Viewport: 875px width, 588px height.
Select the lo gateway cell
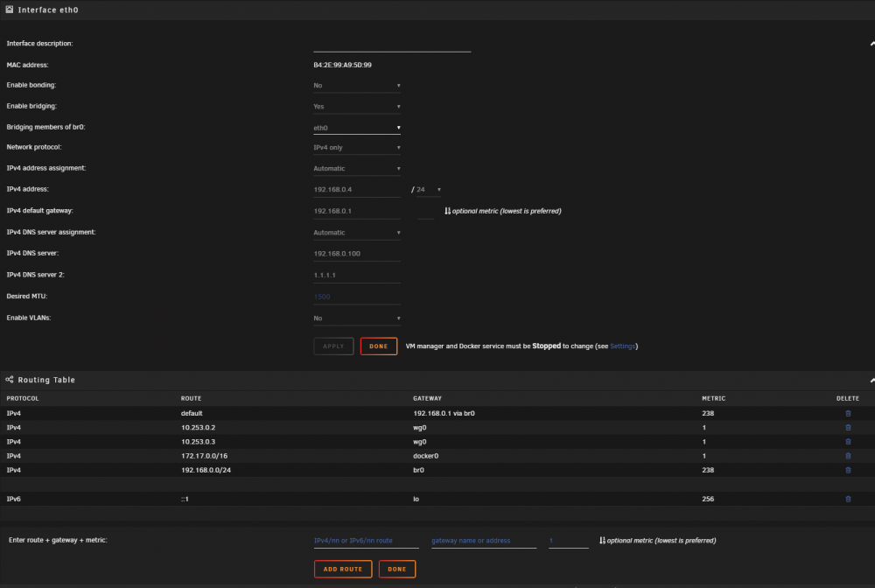coord(416,500)
